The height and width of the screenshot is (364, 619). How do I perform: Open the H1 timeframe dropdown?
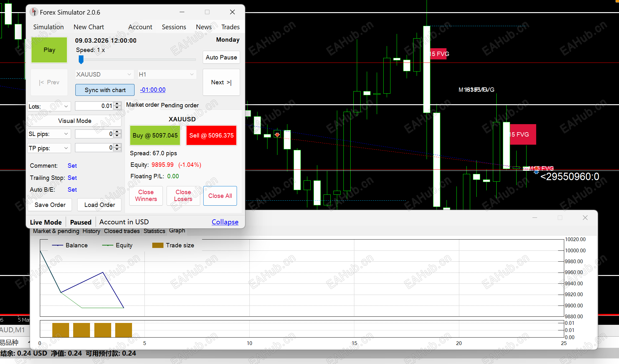tap(167, 74)
